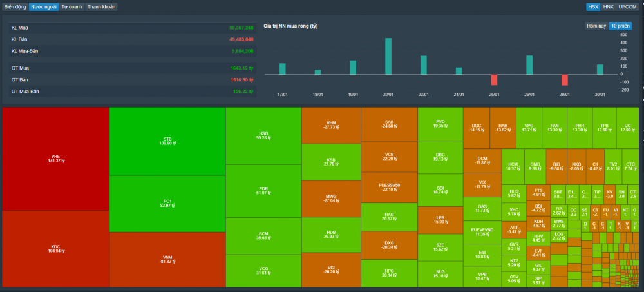Screen dimensions: 644x292
Task: Select the SZC treemap tile
Action: (x=440, y=247)
